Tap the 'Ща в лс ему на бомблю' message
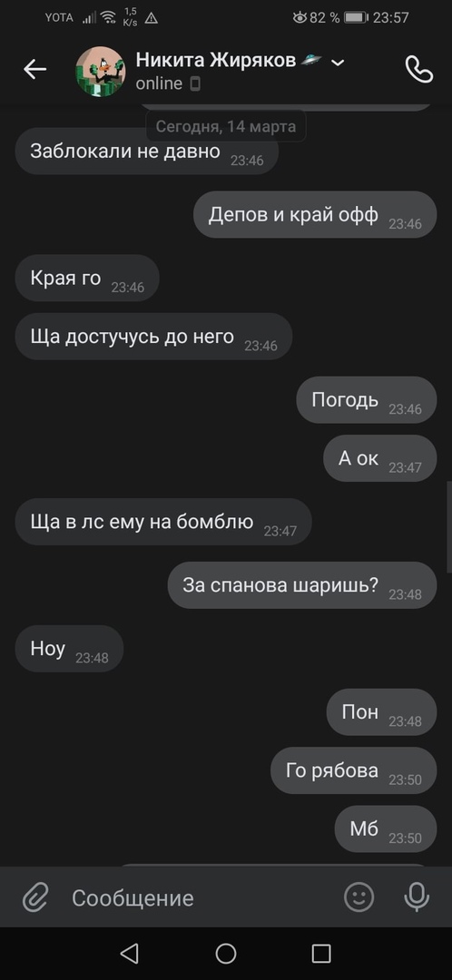452x980 pixels. [163, 522]
